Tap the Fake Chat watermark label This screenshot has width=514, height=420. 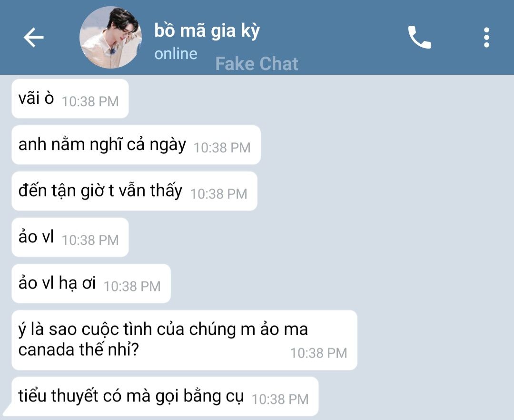pyautogui.click(x=257, y=63)
